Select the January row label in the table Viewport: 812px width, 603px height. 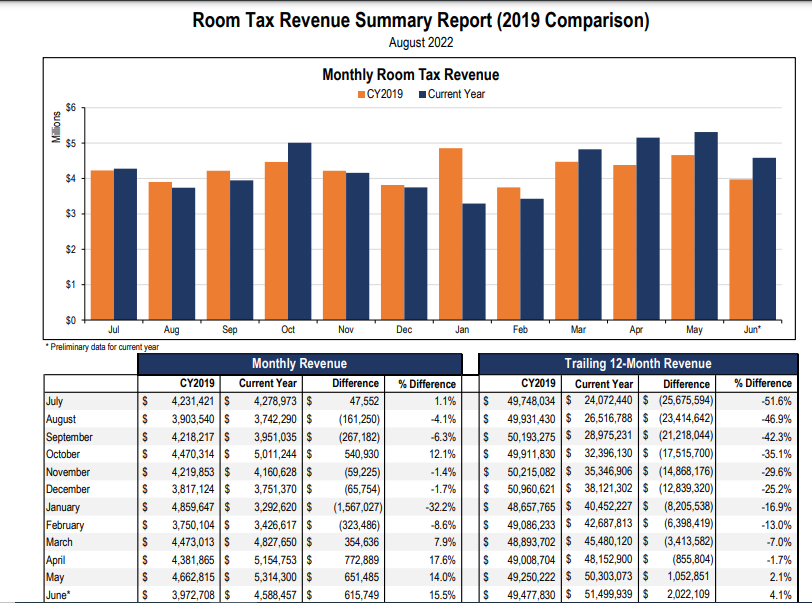[64, 508]
